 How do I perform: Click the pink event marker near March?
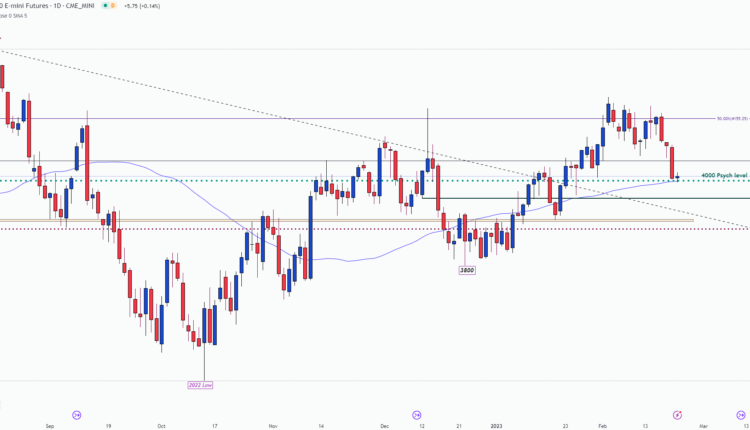click(677, 414)
